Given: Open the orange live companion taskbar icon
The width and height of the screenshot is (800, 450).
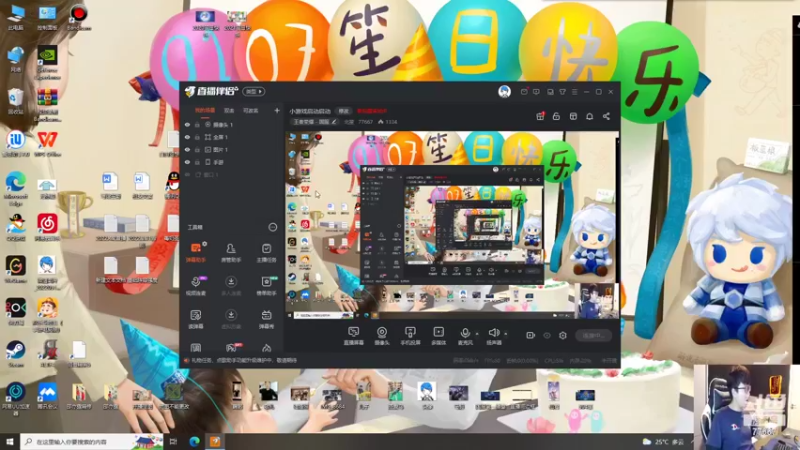Looking at the screenshot, I should click(215, 441).
